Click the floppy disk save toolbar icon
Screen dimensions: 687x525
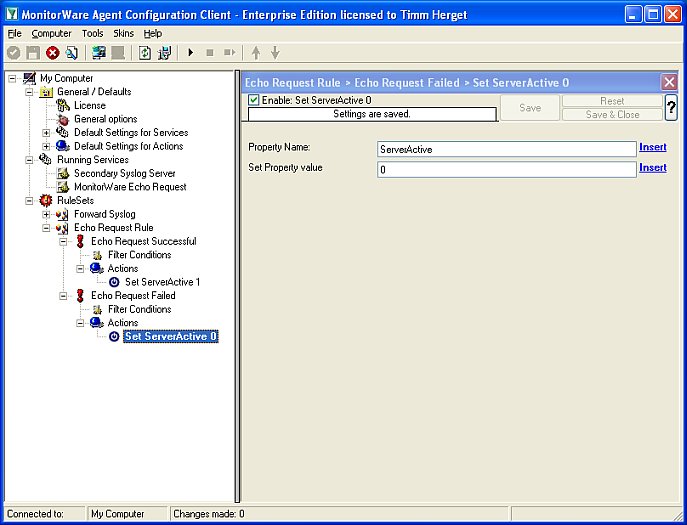click(x=33, y=53)
